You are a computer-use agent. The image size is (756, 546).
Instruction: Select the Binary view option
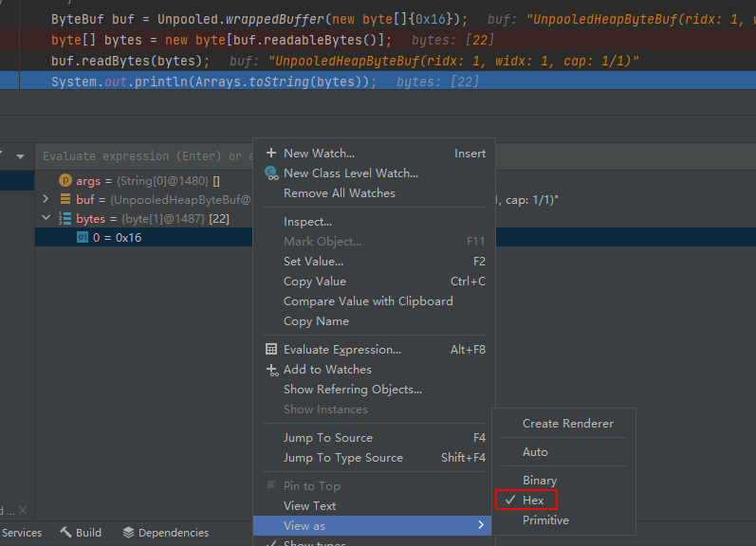click(x=540, y=480)
